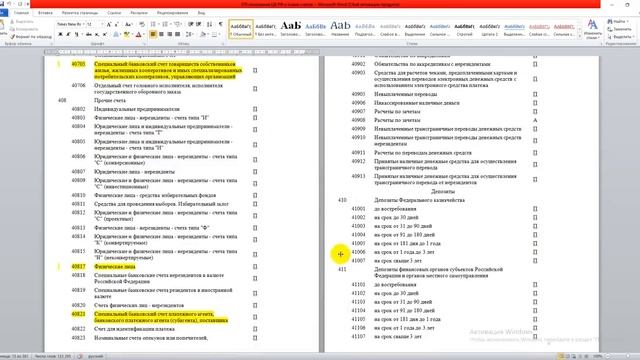Click the Заменить (Replace) button

620,29
